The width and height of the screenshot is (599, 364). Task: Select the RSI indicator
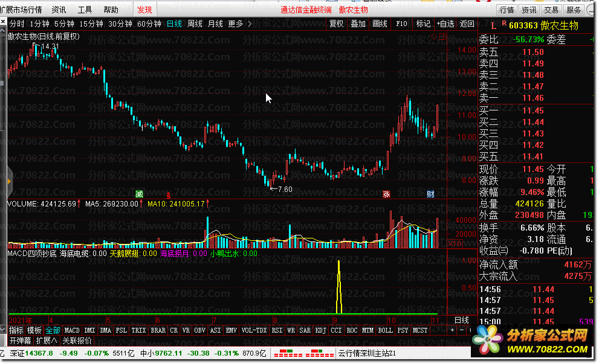277,330
